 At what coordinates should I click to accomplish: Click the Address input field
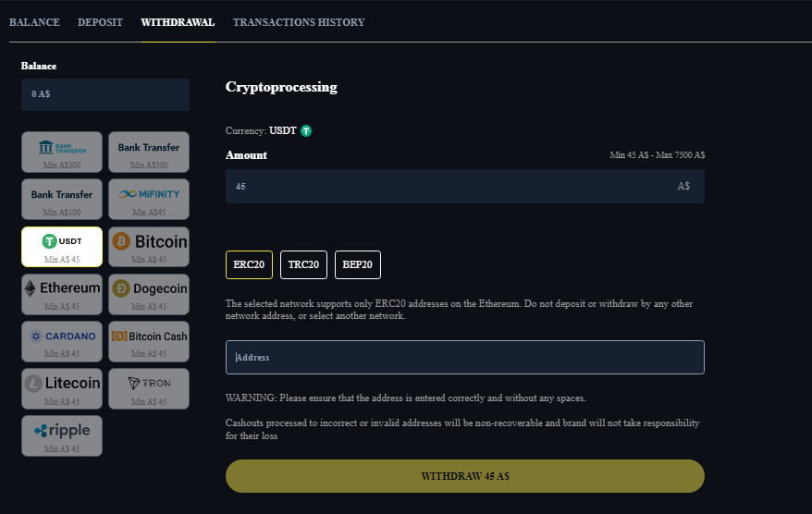click(x=464, y=357)
